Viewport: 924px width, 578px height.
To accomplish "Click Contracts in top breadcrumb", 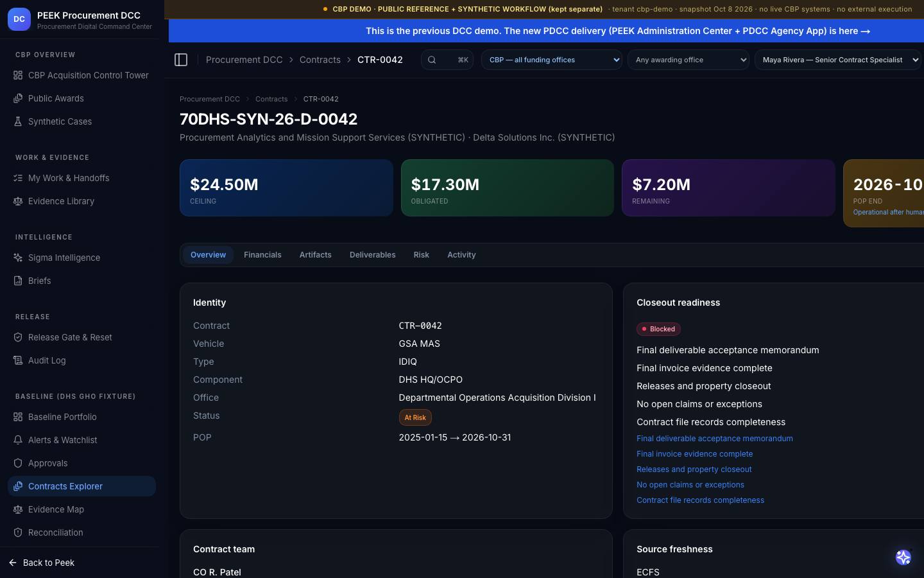I will [320, 60].
